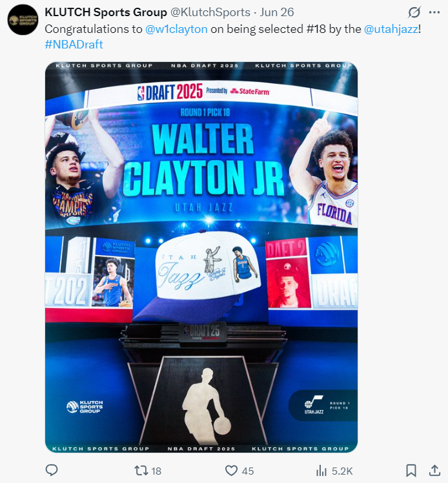Click the repost count 18
Viewport: 448px width, 483px height.
pos(156,471)
